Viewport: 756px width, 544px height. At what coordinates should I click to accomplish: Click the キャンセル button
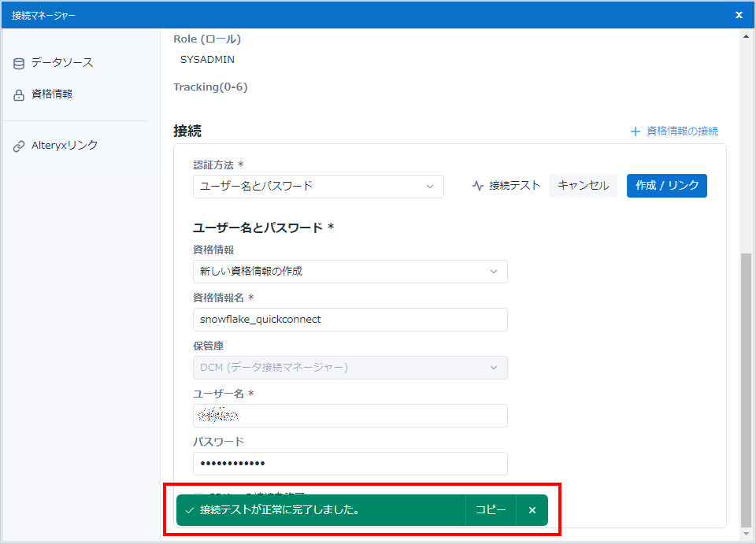tap(583, 186)
